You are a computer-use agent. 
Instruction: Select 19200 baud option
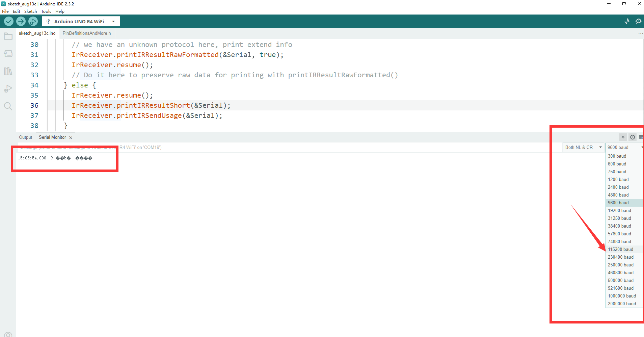[624, 210]
